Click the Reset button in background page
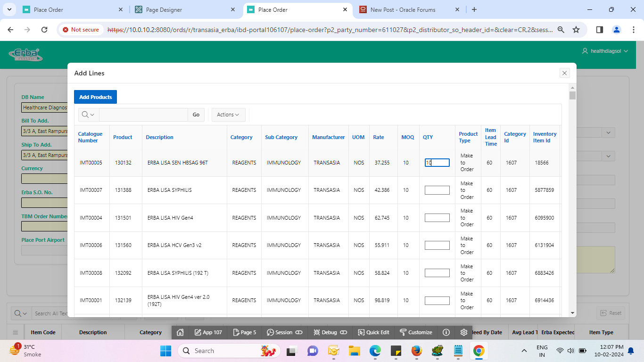This screenshot has height=362, width=644. [611, 313]
